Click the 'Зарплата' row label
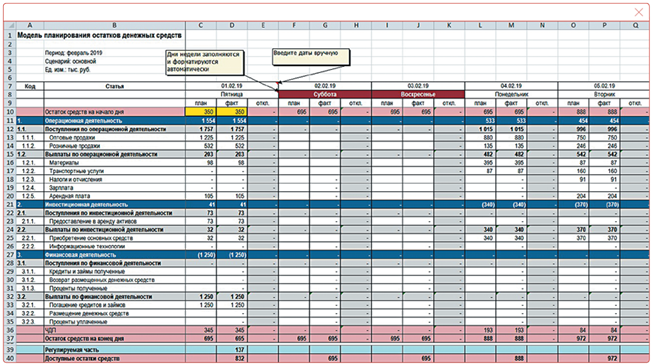The image size is (653, 364). (x=61, y=188)
